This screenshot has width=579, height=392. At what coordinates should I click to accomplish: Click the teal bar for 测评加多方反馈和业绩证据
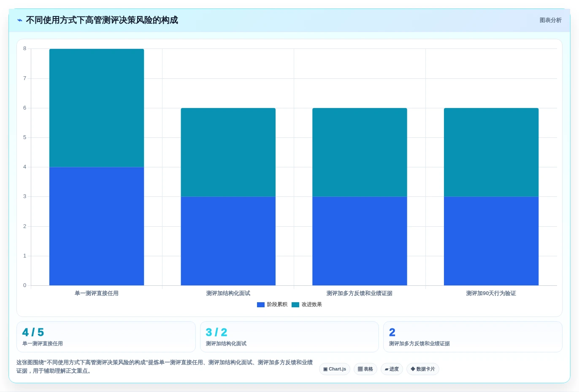[360, 153]
